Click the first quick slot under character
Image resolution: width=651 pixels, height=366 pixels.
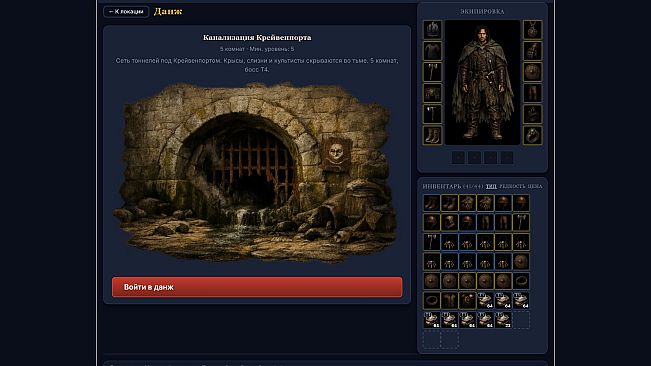458,158
